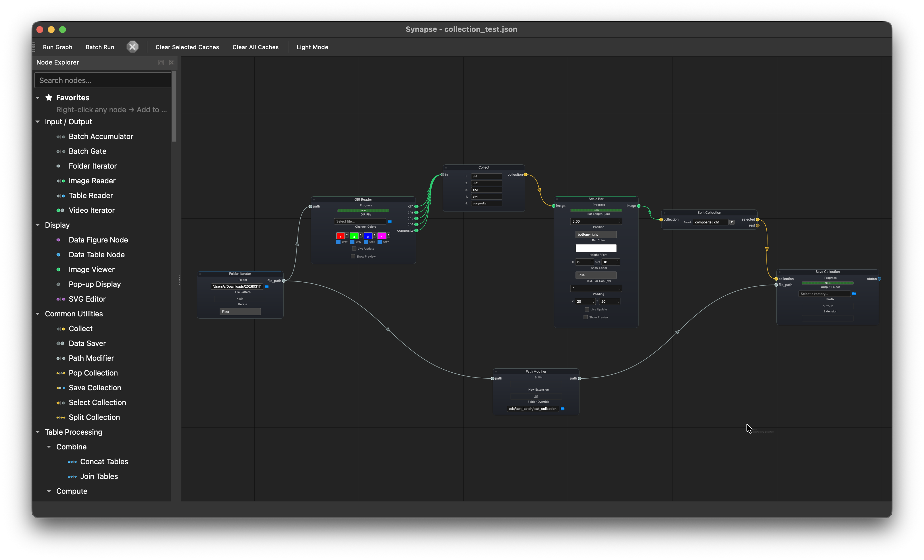
Task: Click the white Bar Color swatch in Scale Bar
Action: click(596, 248)
